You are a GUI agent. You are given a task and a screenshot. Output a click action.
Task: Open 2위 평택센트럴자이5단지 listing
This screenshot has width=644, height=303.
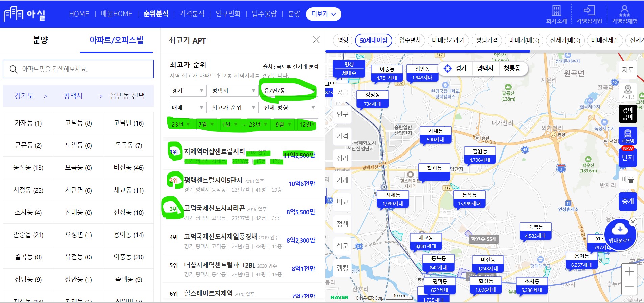click(x=242, y=184)
